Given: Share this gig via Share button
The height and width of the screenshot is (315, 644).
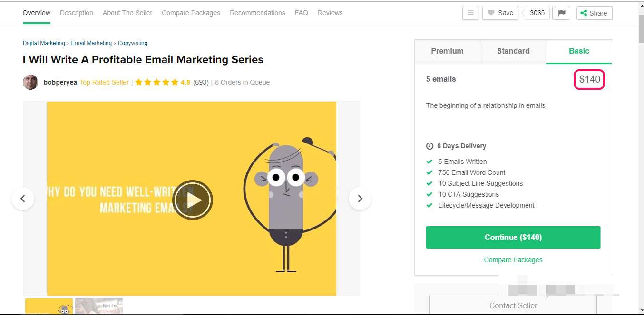Looking at the screenshot, I should (x=594, y=13).
